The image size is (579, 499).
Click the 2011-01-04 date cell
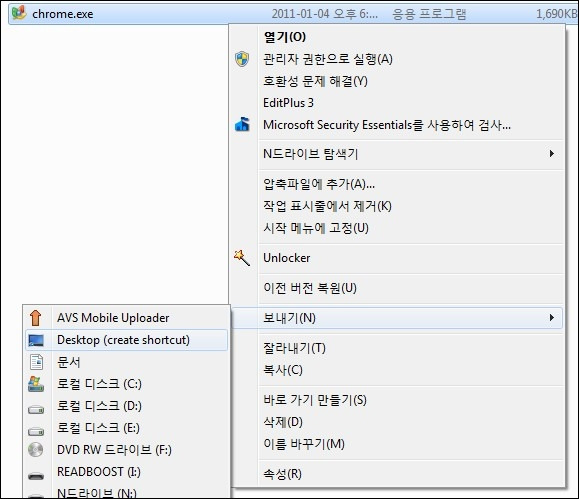click(325, 14)
